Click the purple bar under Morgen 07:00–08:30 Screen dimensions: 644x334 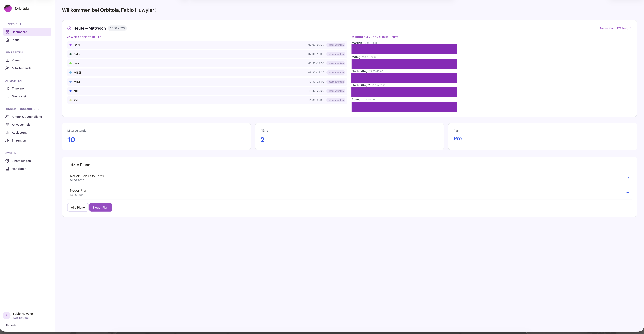[404, 49]
